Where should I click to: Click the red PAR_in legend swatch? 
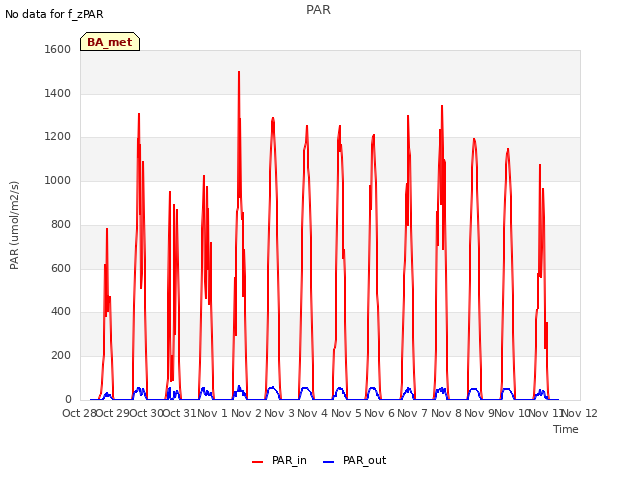click(258, 462)
